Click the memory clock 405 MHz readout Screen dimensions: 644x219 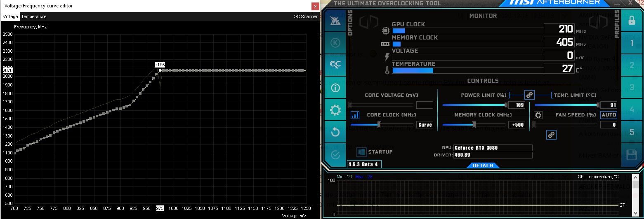[560, 42]
